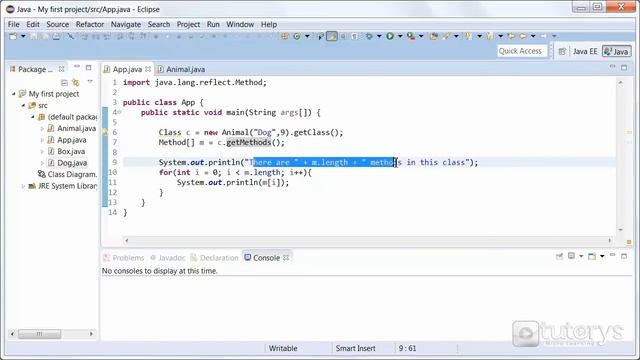Viewport: 640px width, 360px height.
Task: Open the Open Console dropdown arrow
Action: tap(602, 256)
